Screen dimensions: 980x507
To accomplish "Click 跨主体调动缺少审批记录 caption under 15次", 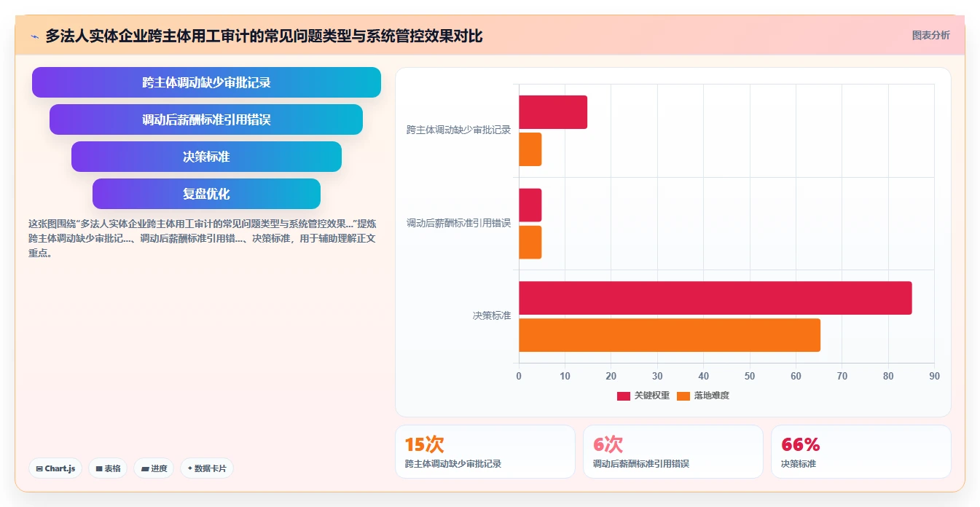I will pos(453,464).
